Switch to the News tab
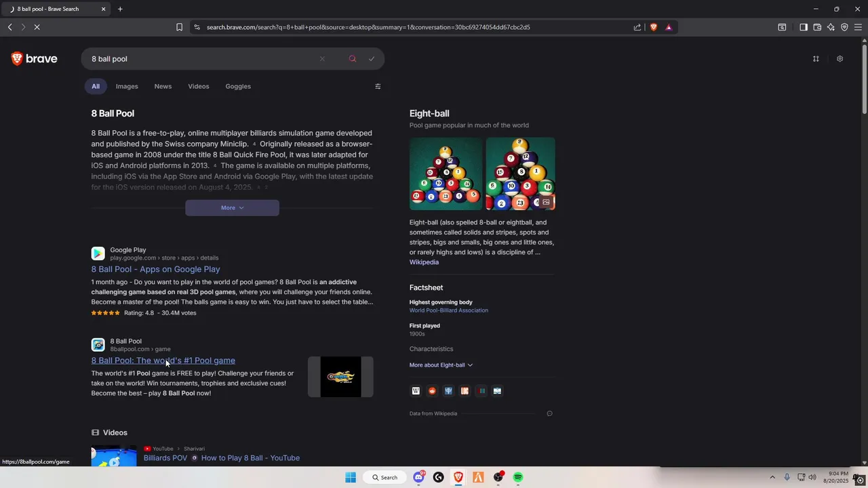The width and height of the screenshot is (868, 488). (x=163, y=86)
